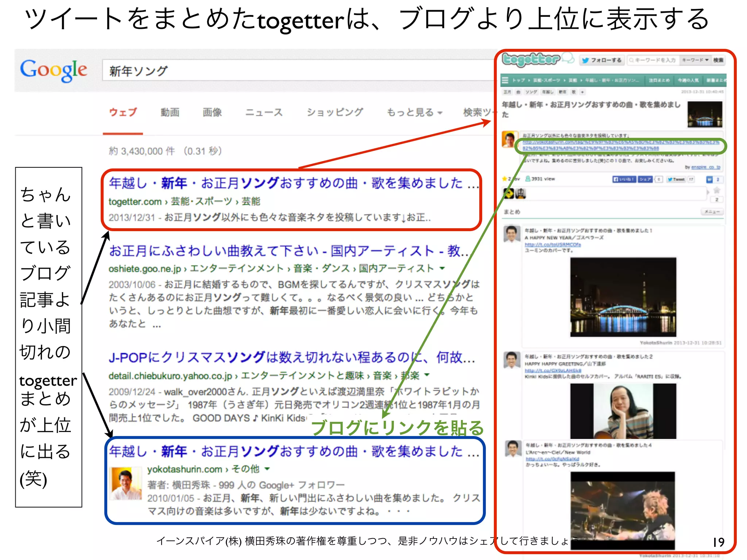Click the Google search field with 新年ソング
Viewport: 747px width, 560px height.
(299, 70)
